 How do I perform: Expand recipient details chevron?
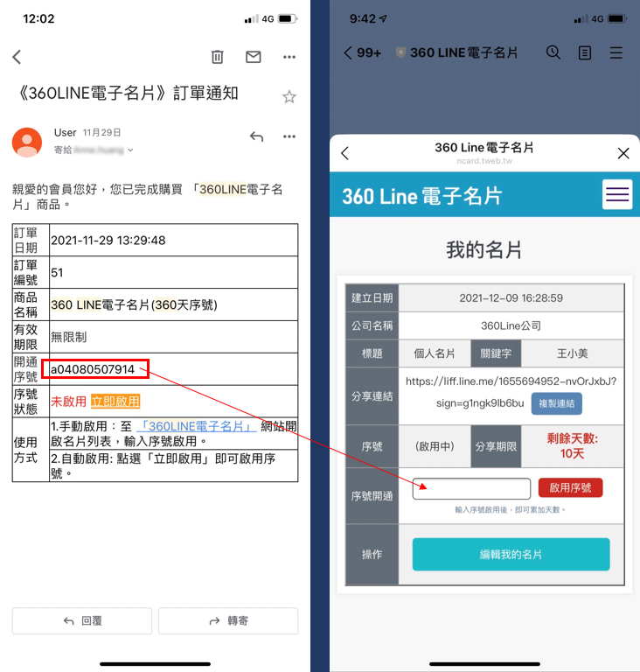[131, 150]
